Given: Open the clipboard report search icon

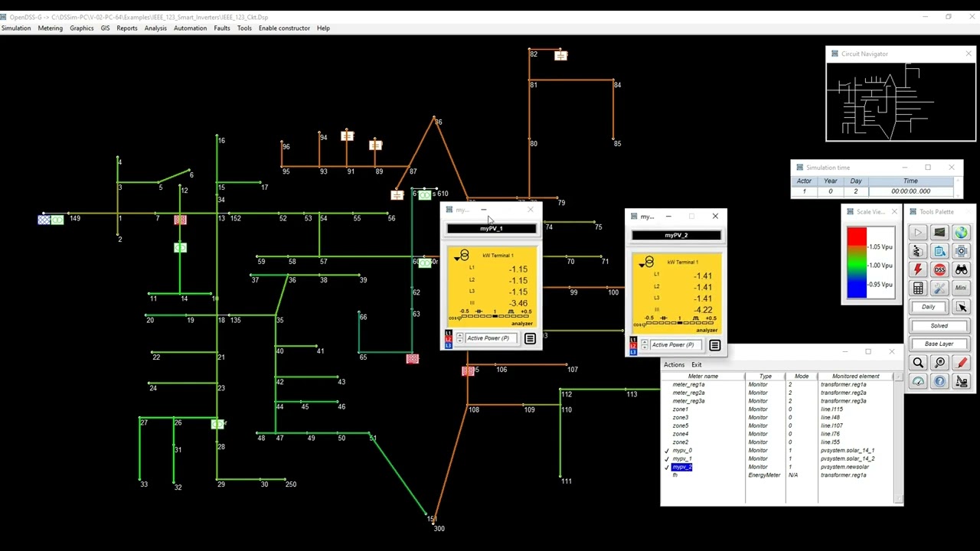Looking at the screenshot, I should click(939, 251).
